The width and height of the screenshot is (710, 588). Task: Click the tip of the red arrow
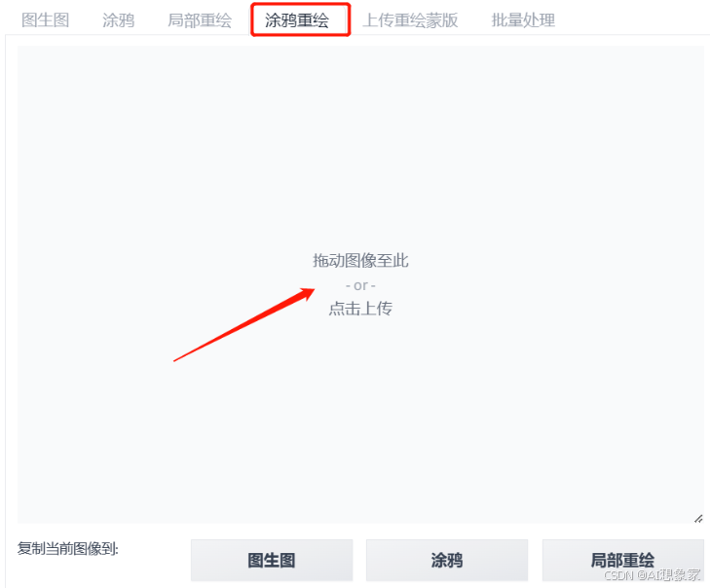(x=314, y=289)
